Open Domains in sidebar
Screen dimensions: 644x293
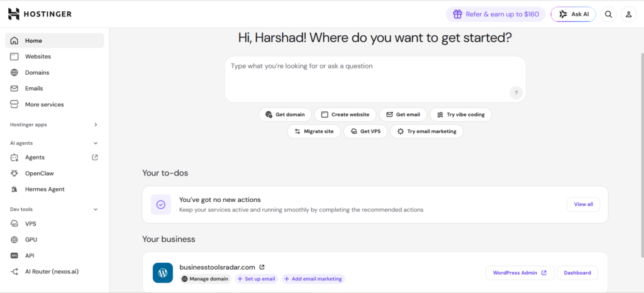(x=55, y=73)
